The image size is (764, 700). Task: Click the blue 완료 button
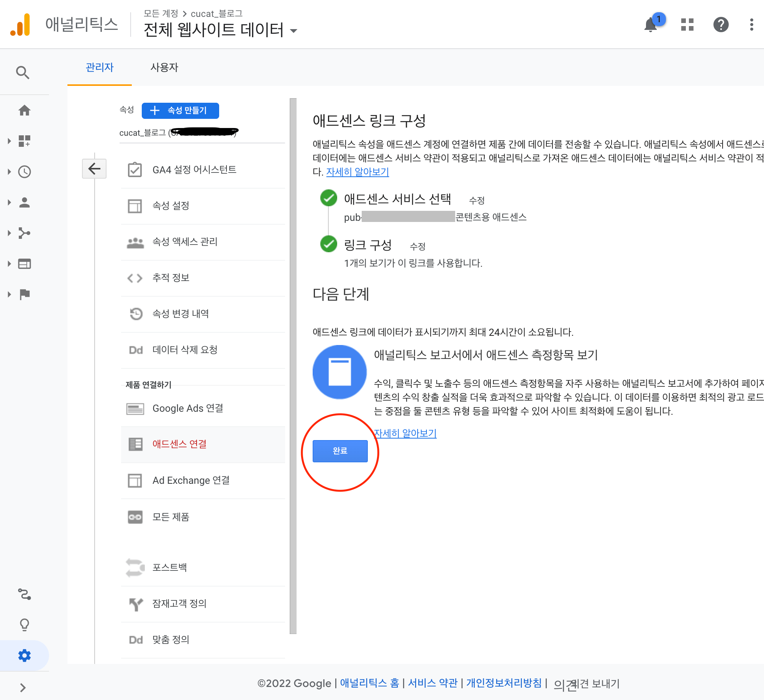coord(340,451)
